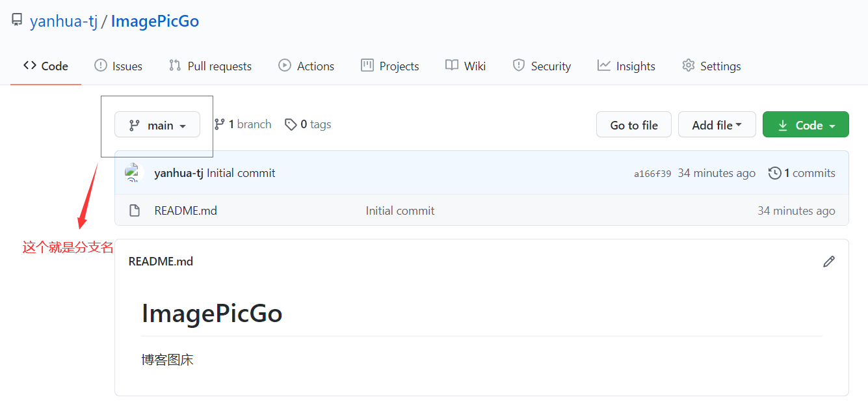868x406 pixels.
Task: Switch to the Projects tab
Action: 390,66
